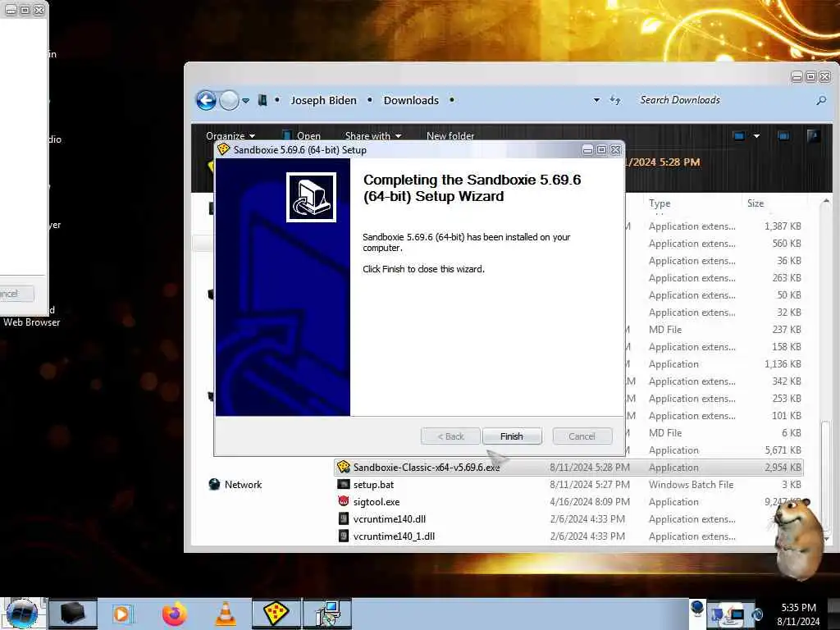Click the location icon in address bar

click(262, 100)
